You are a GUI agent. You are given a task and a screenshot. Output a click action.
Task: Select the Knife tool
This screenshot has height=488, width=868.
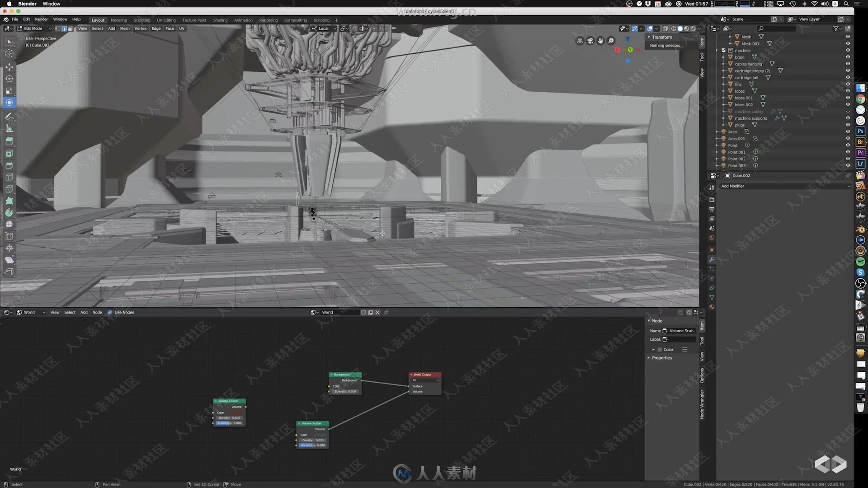[9, 189]
